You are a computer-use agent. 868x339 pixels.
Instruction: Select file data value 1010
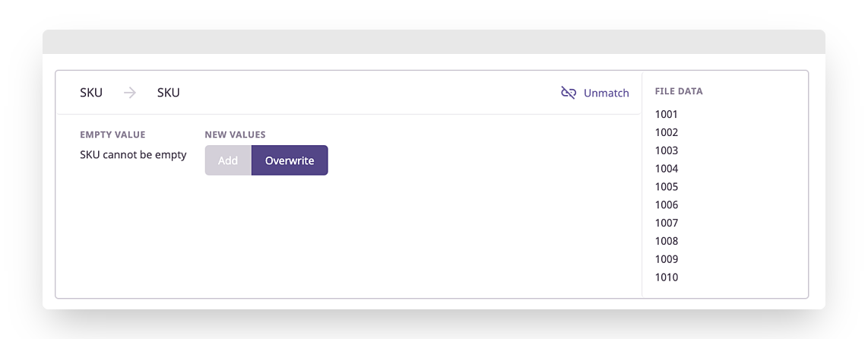[x=667, y=277]
